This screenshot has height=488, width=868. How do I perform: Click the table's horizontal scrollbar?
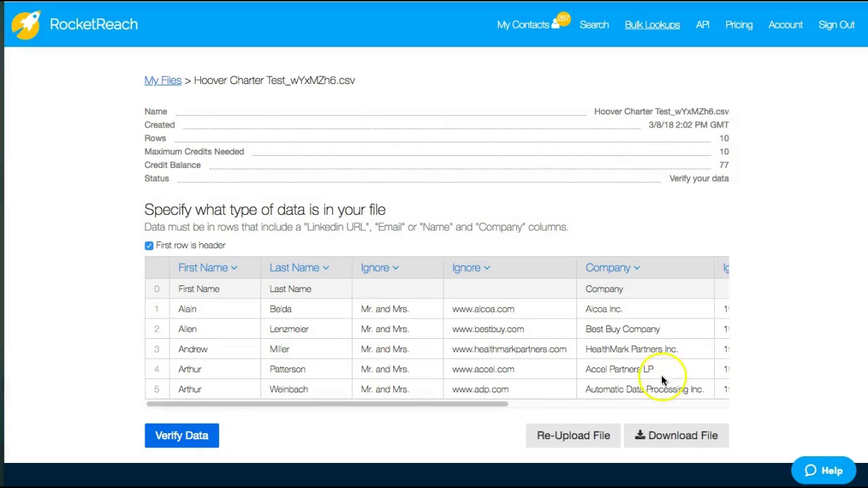point(327,404)
